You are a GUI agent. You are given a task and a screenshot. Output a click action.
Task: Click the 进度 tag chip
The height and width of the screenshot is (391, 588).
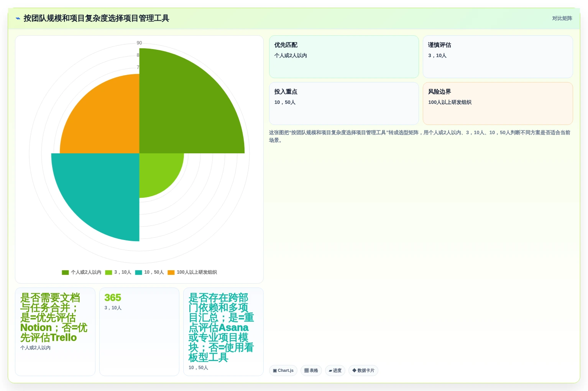tap(335, 371)
